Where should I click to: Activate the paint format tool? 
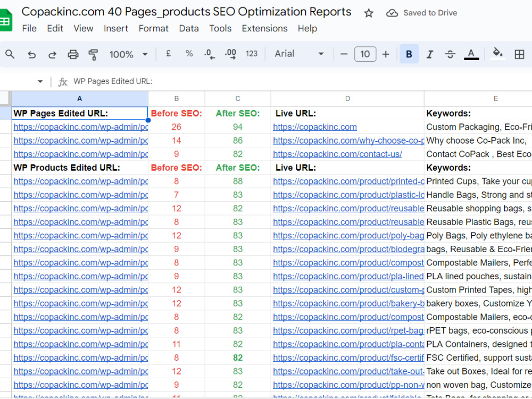pyautogui.click(x=93, y=54)
